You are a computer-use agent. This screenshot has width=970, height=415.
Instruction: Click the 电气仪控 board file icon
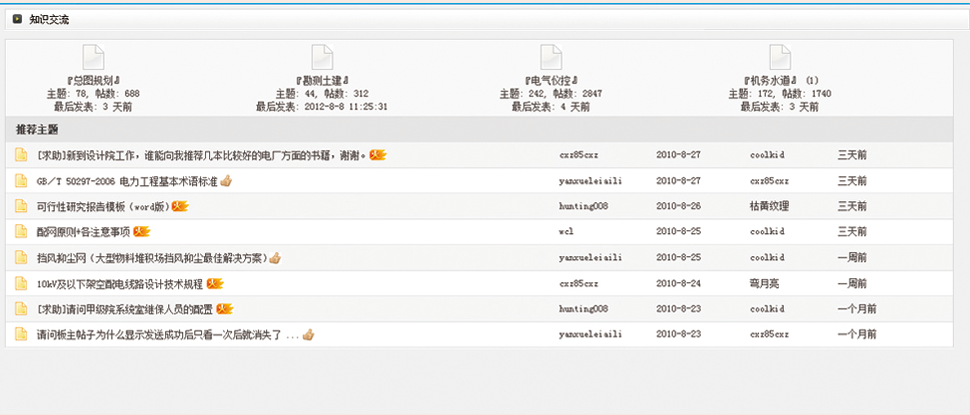point(551,57)
